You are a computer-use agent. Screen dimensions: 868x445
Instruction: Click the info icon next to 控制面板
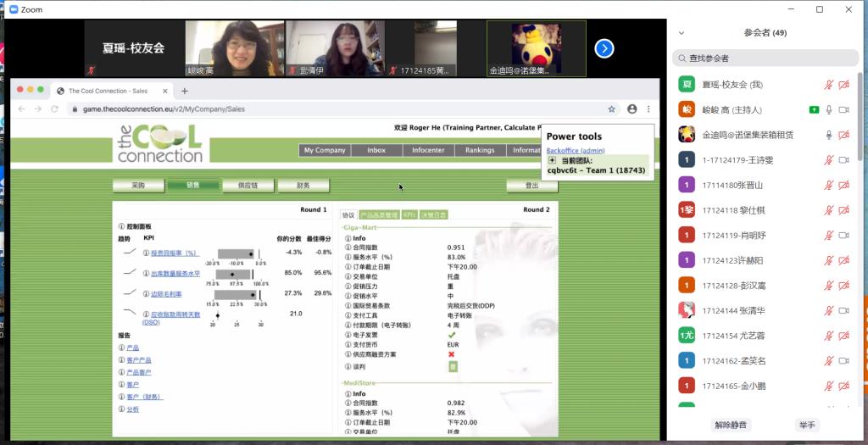(121, 226)
